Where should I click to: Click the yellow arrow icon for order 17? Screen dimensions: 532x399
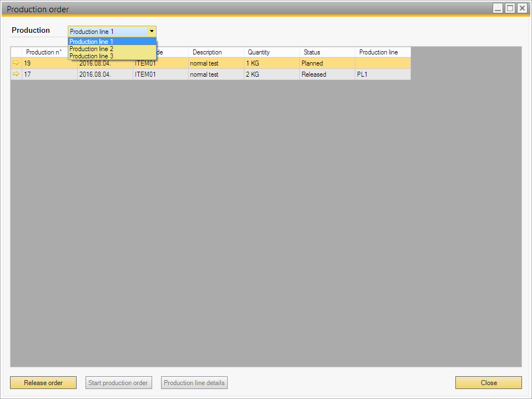pyautogui.click(x=16, y=74)
